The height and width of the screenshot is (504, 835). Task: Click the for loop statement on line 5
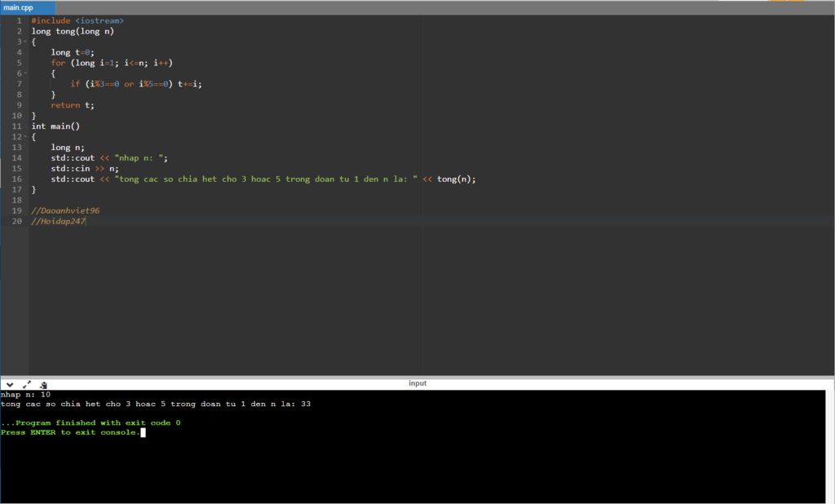(112, 63)
